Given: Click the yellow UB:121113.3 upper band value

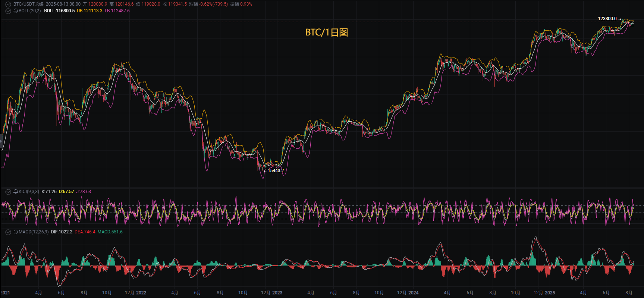Looking at the screenshot, I should pos(89,11).
